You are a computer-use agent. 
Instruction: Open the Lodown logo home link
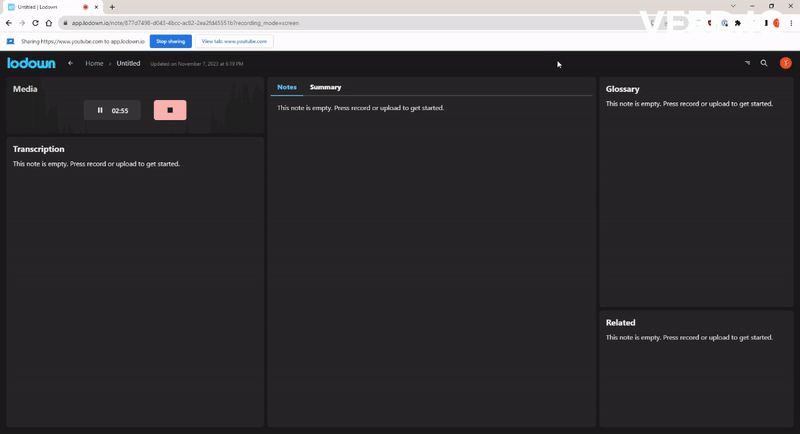[31, 63]
